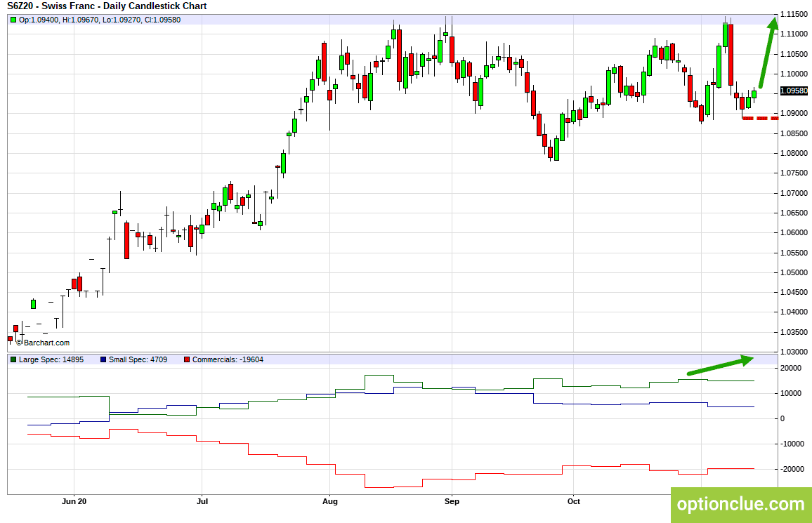Click the Large Spec: 14895 legend text
812x523 pixels.
click(x=51, y=359)
